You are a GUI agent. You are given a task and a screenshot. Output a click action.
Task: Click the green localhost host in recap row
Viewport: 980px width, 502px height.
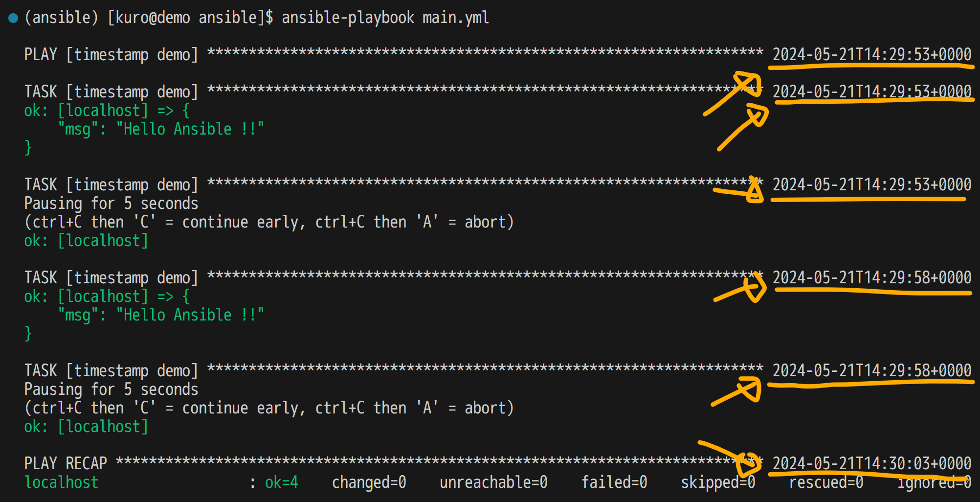[x=62, y=482]
